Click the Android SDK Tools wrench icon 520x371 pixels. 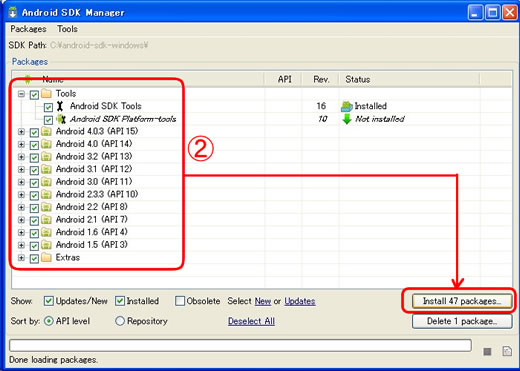[60, 106]
